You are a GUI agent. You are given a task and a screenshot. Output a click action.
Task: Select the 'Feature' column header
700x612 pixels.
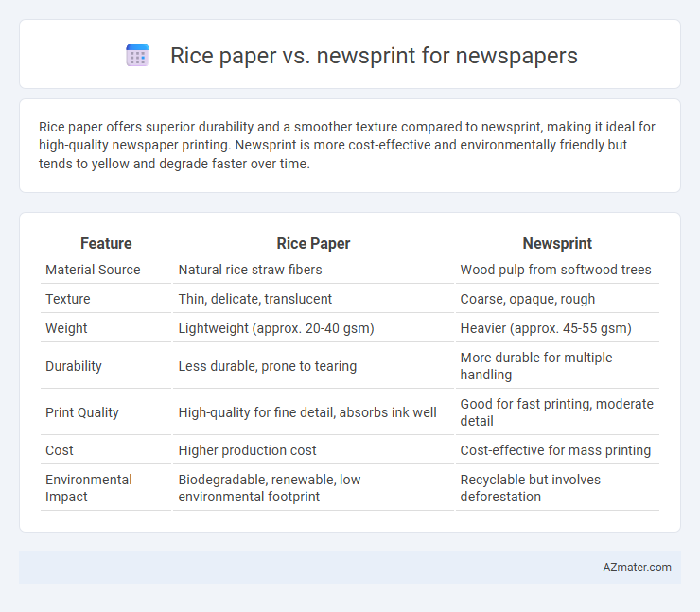click(106, 243)
